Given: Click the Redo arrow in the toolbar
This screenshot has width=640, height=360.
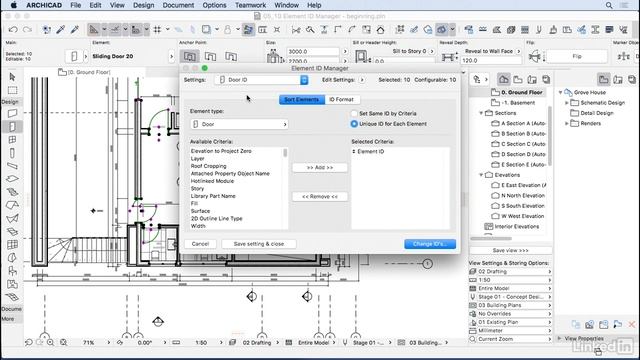Looking at the screenshot, I should (27, 29).
